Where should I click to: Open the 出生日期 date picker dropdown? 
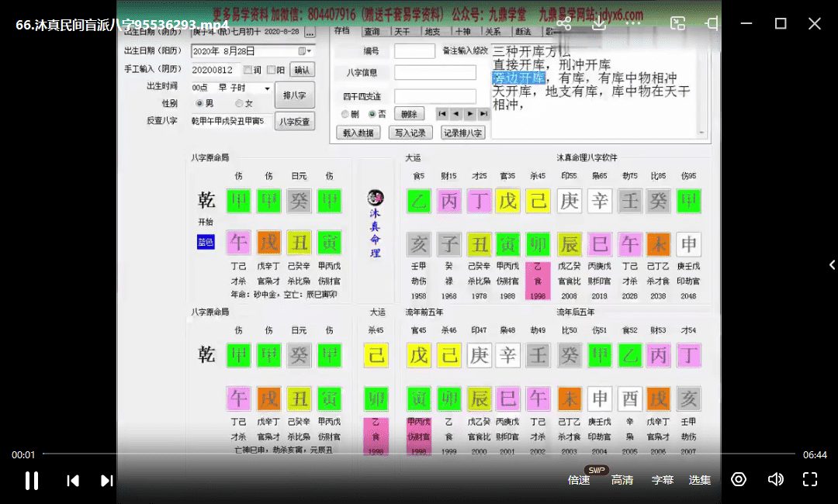(x=307, y=51)
